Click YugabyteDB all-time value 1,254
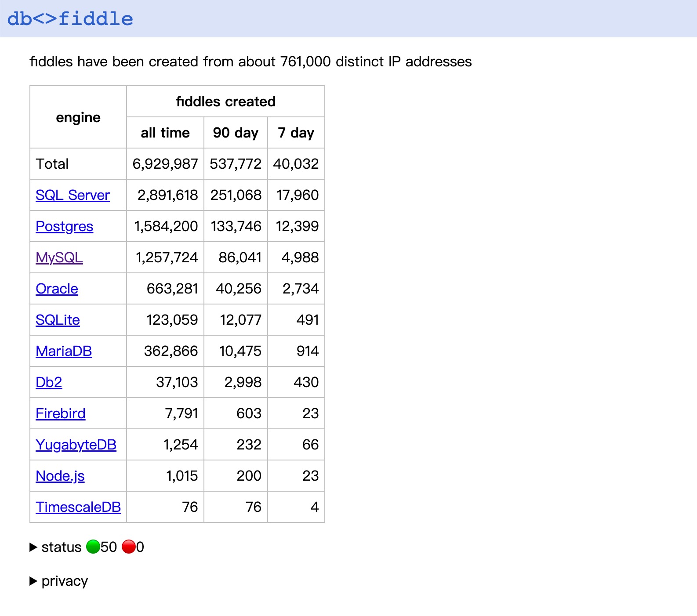Screen dimensions: 697x616 [181, 445]
